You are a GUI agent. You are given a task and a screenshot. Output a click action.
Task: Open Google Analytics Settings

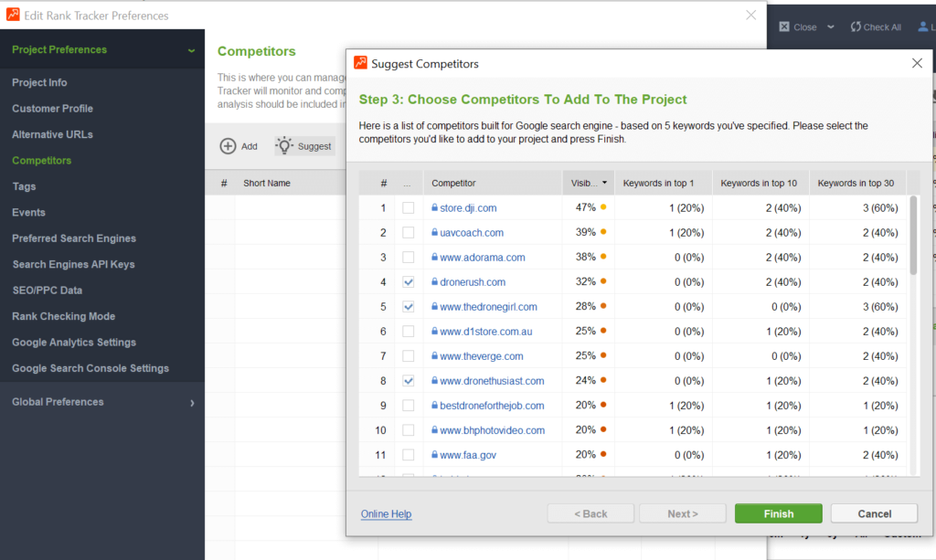pos(74,343)
